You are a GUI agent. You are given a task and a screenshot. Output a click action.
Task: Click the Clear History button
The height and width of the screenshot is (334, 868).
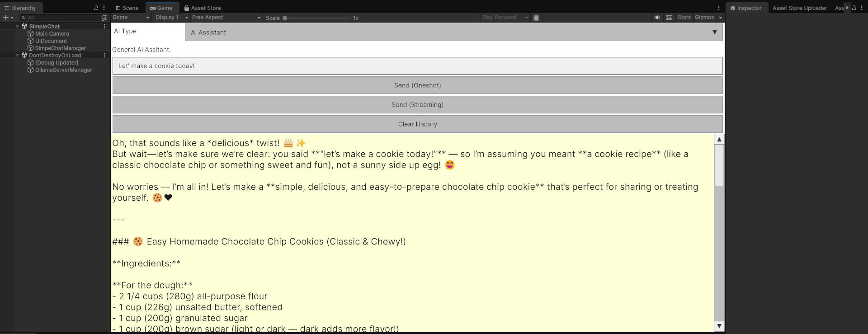tap(417, 124)
